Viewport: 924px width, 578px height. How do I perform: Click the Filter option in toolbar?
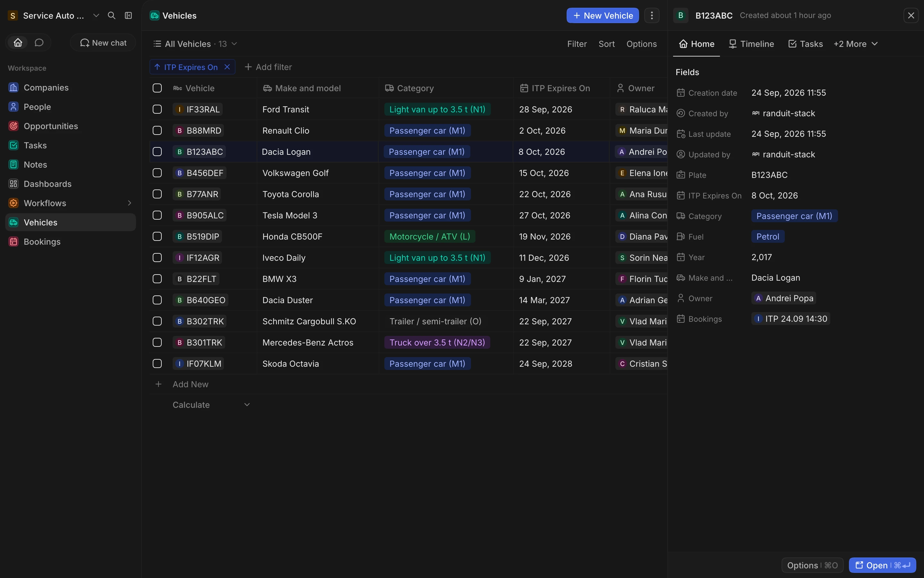pyautogui.click(x=577, y=44)
